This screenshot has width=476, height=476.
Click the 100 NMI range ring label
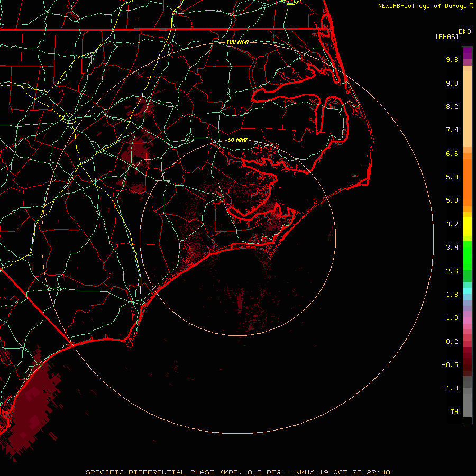(237, 42)
